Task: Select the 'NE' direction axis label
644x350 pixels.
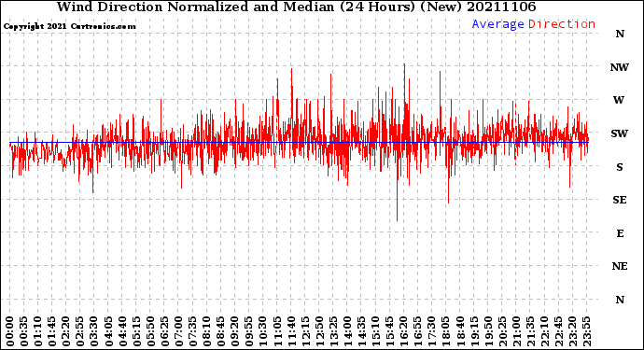Action: pyautogui.click(x=620, y=267)
